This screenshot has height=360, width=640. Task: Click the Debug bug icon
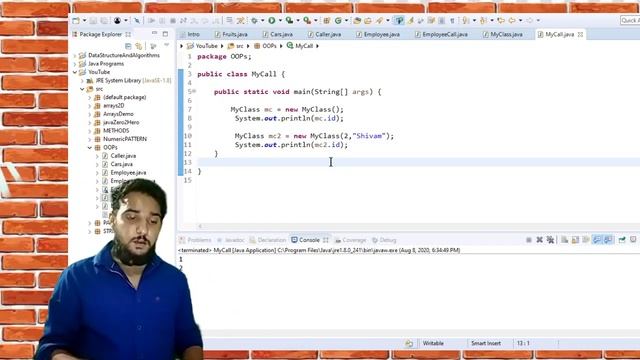tap(254, 20)
